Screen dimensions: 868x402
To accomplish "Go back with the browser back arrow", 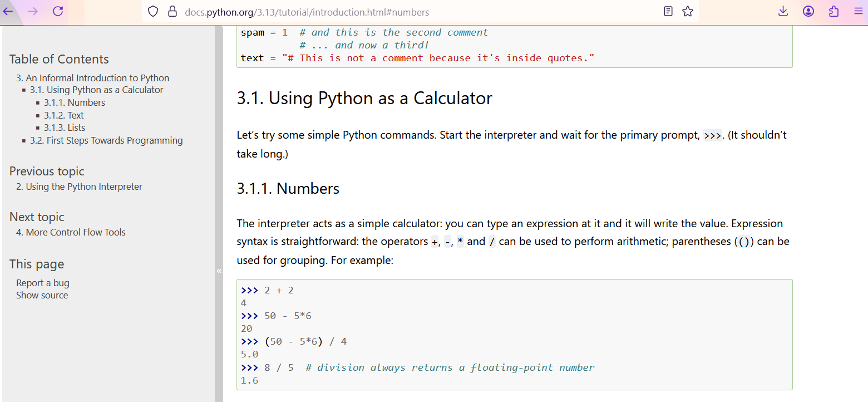I will [7, 11].
